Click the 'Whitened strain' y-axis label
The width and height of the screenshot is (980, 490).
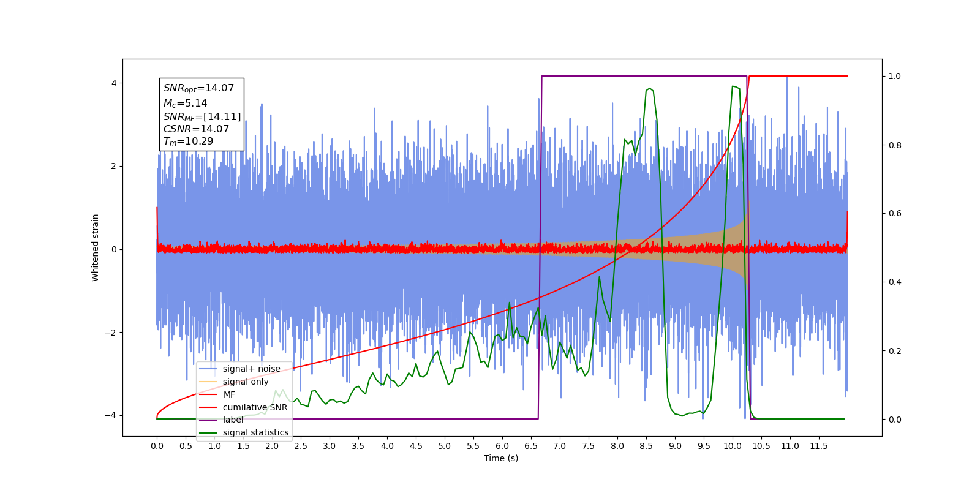(96, 247)
